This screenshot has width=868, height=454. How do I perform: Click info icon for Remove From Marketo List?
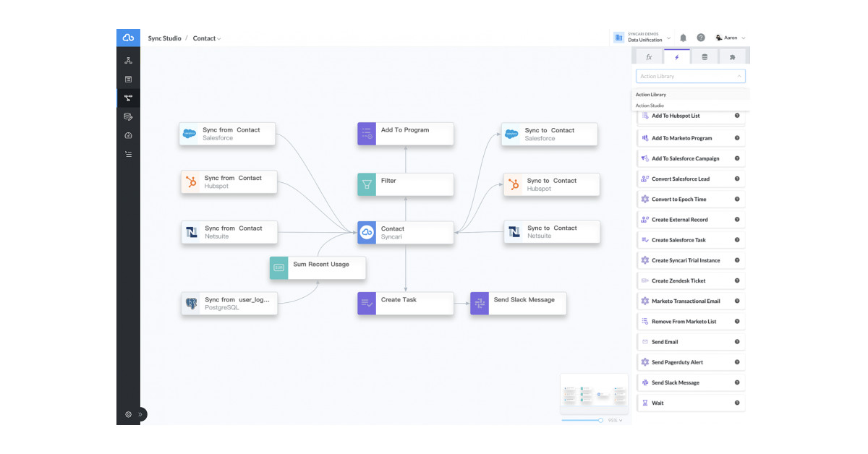(x=737, y=322)
